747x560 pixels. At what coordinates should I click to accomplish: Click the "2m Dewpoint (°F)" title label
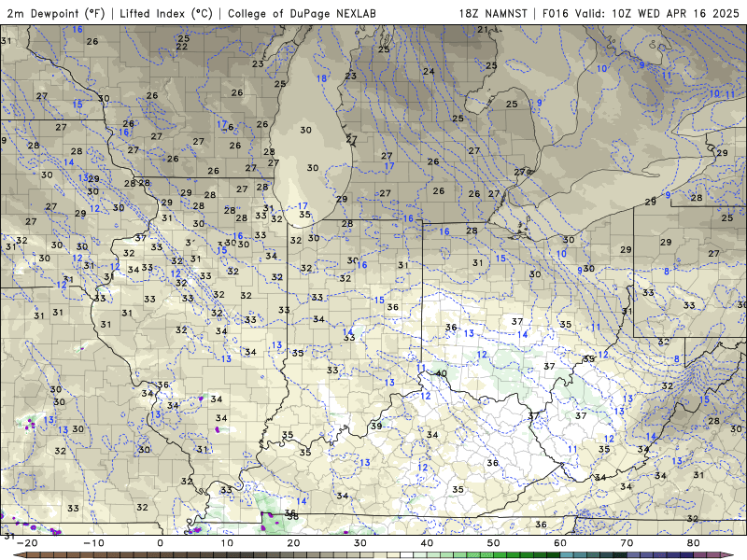[56, 14]
